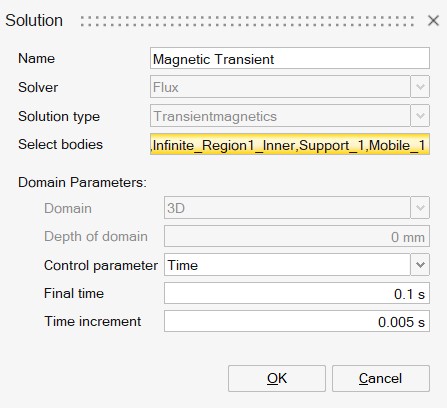Screen dimensions: 447x408
Task: Click the Transientmagnetics solution type field
Action: point(280,116)
